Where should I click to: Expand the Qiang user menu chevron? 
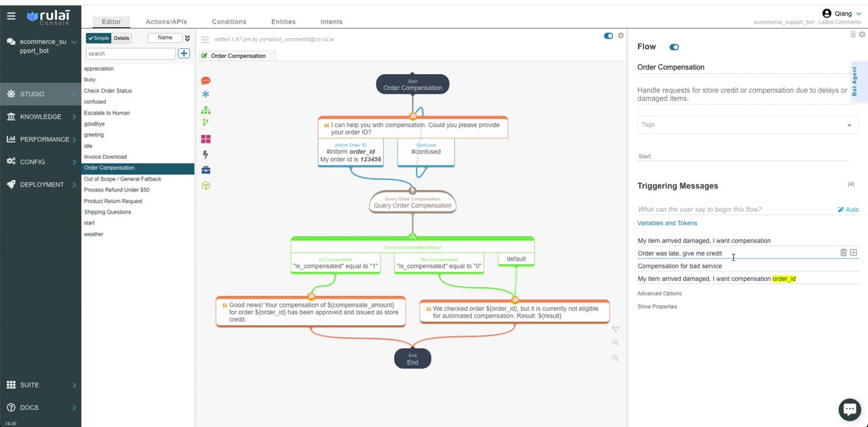[859, 14]
